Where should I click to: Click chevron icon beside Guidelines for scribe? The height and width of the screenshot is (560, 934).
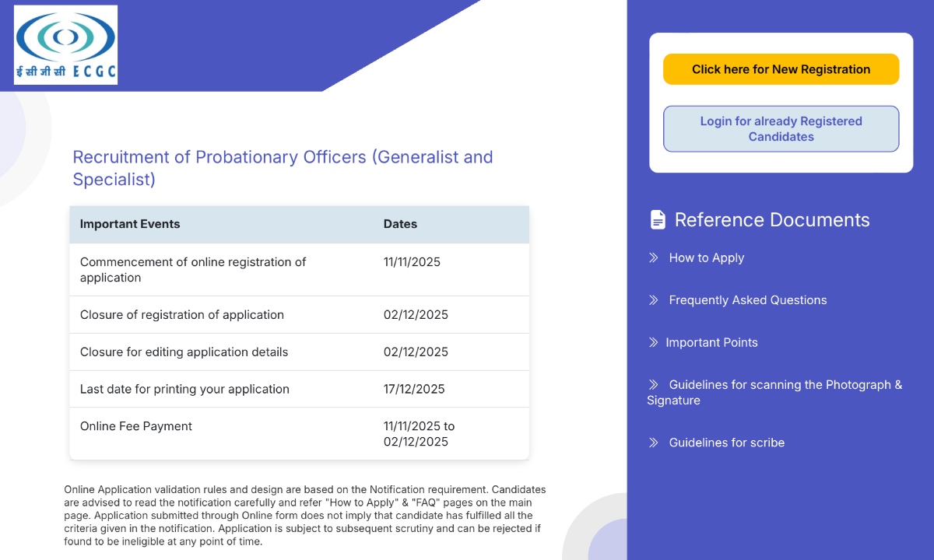[x=654, y=443]
